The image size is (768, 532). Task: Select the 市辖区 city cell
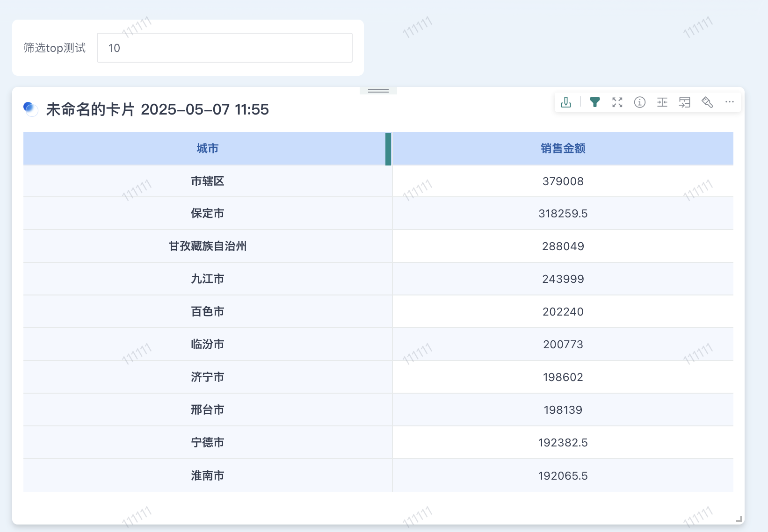pyautogui.click(x=207, y=181)
